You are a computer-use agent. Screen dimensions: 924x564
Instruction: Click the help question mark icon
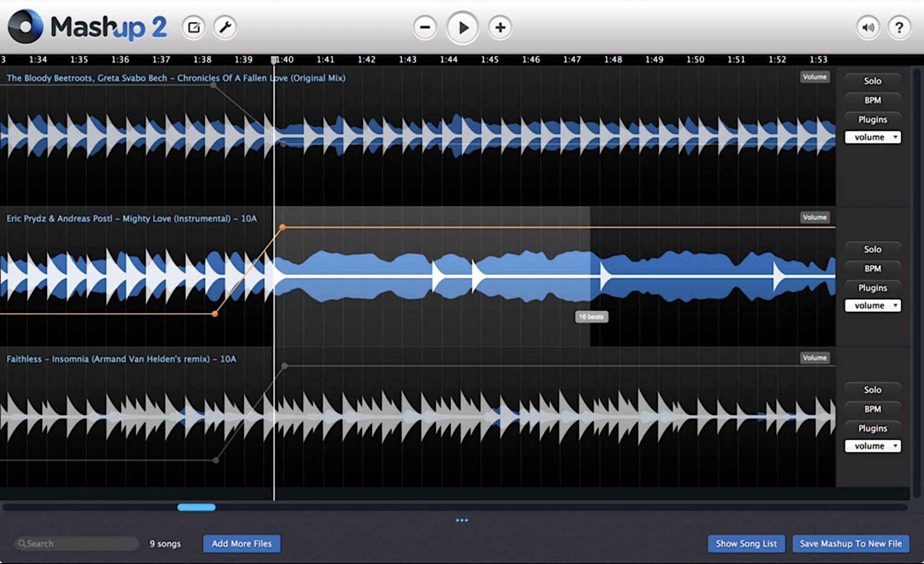click(901, 28)
